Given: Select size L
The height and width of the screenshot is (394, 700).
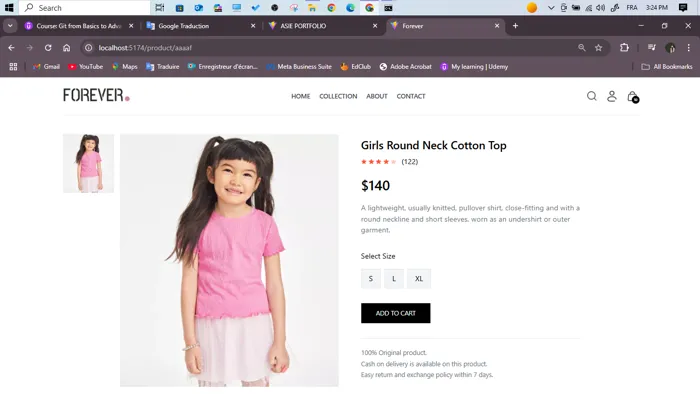Looking at the screenshot, I should (394, 278).
